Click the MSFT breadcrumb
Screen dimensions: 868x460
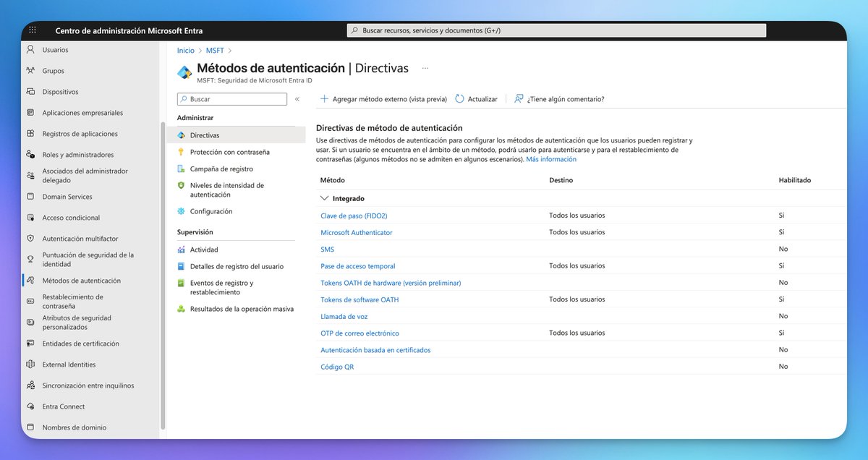coord(215,51)
